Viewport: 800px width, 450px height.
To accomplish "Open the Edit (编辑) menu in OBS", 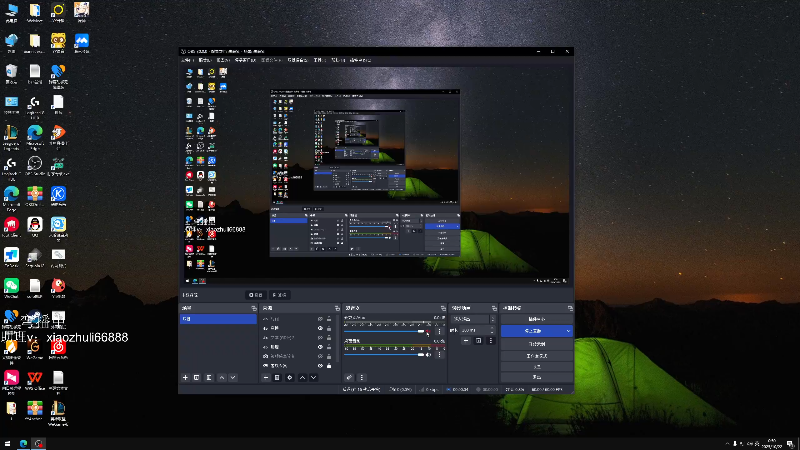I will coord(206,60).
